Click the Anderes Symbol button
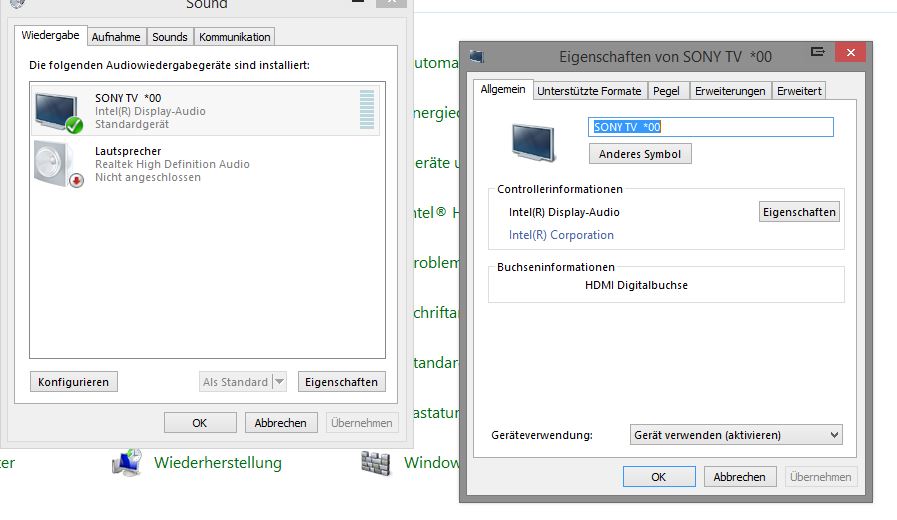The width and height of the screenshot is (897, 520). [x=640, y=154]
